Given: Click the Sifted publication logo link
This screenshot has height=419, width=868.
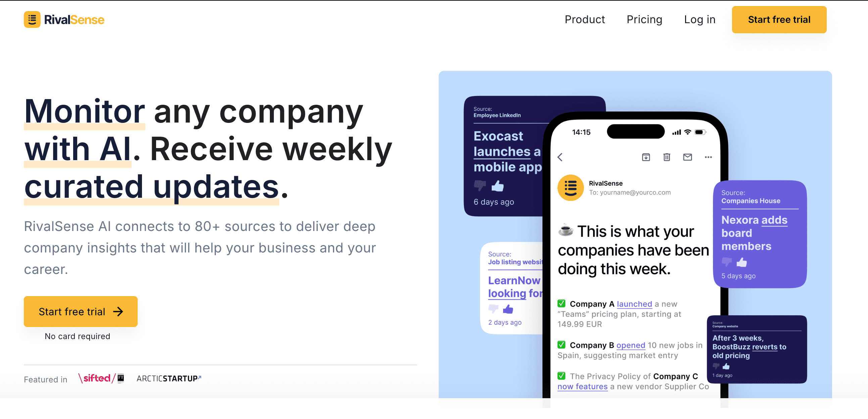Looking at the screenshot, I should pyautogui.click(x=101, y=378).
